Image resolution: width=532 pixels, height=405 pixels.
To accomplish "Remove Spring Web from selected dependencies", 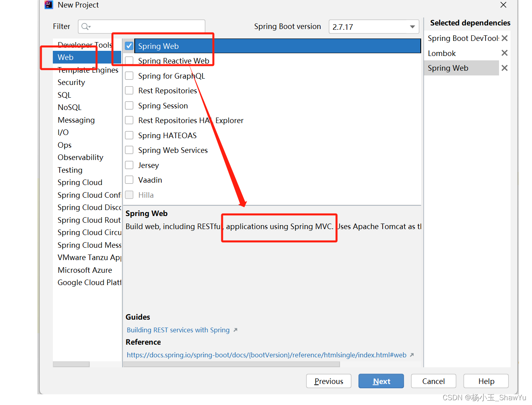I will point(505,68).
